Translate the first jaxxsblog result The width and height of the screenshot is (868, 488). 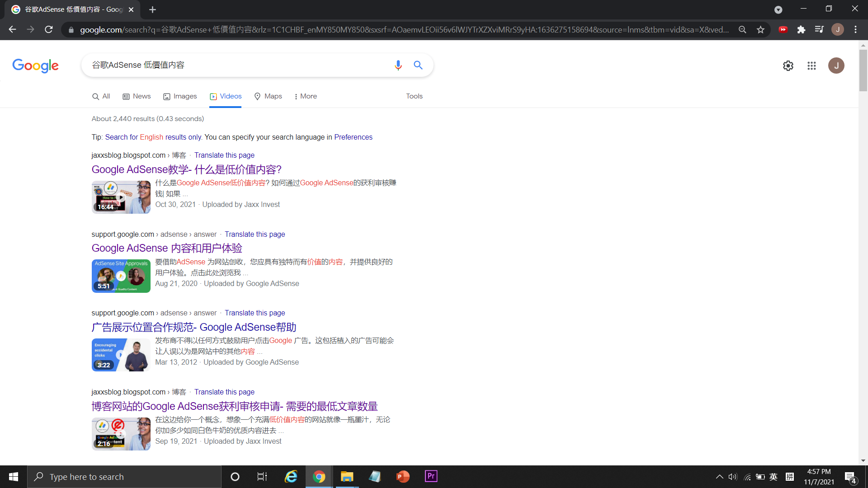click(224, 155)
